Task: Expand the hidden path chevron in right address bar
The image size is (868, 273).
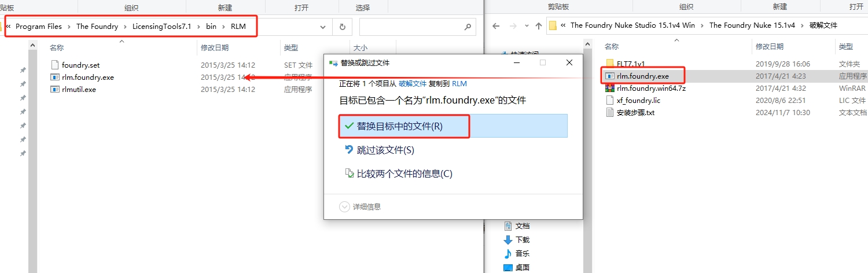Action: click(563, 25)
